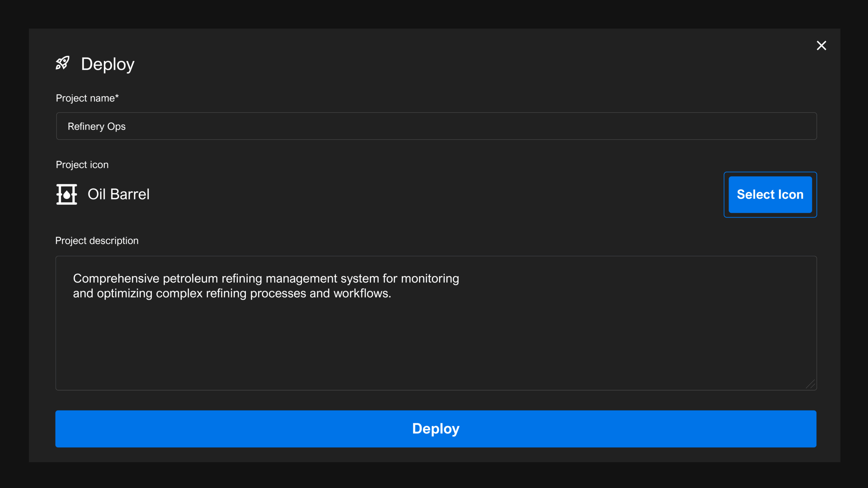Click the Project name* label
The image size is (868, 488).
[87, 98]
